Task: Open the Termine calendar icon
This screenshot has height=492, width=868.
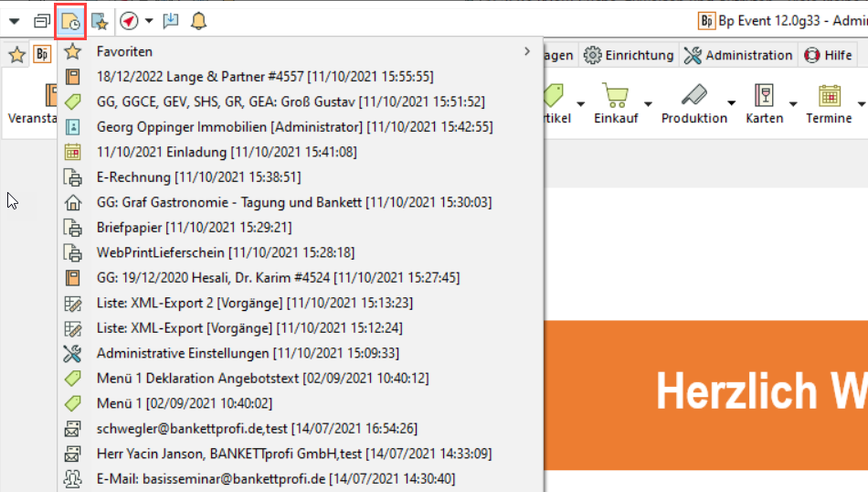Action: 829,96
